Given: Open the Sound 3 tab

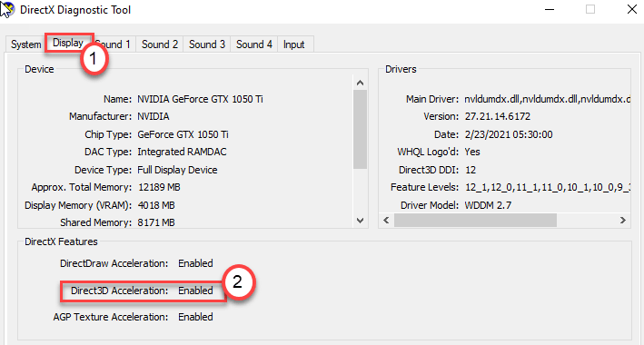Looking at the screenshot, I should pyautogui.click(x=207, y=44).
